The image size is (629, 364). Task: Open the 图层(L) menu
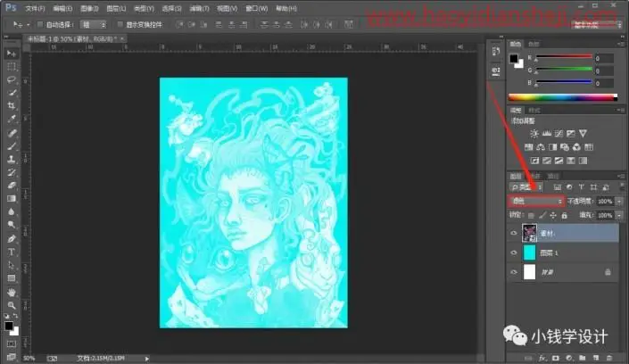pos(116,8)
